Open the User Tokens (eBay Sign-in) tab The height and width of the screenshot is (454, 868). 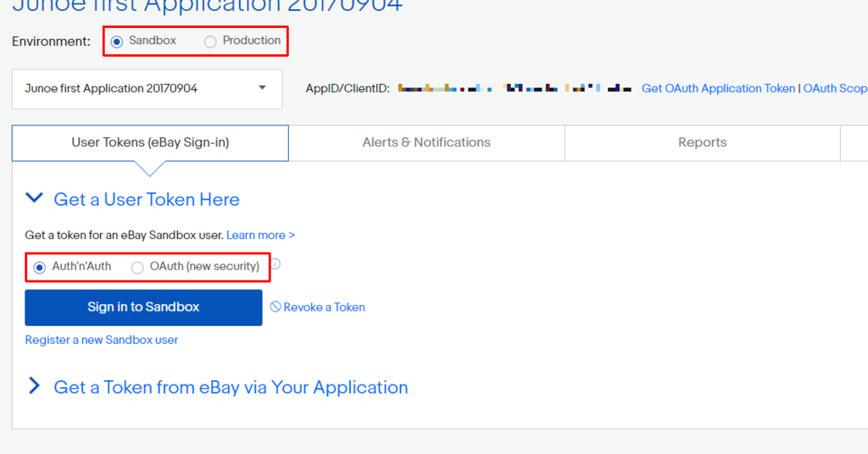(150, 142)
